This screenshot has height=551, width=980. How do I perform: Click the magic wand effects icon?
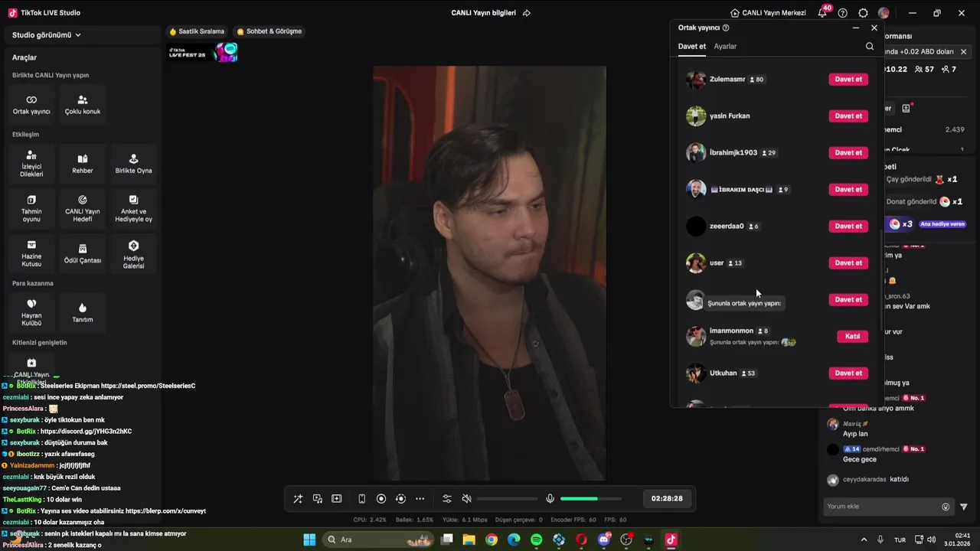[298, 499]
